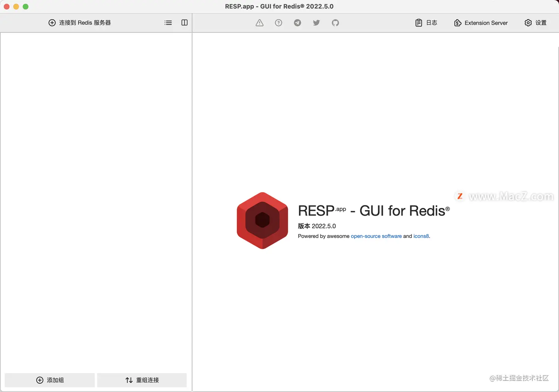
Task: Open the Twitter bird icon
Action: 316,23
